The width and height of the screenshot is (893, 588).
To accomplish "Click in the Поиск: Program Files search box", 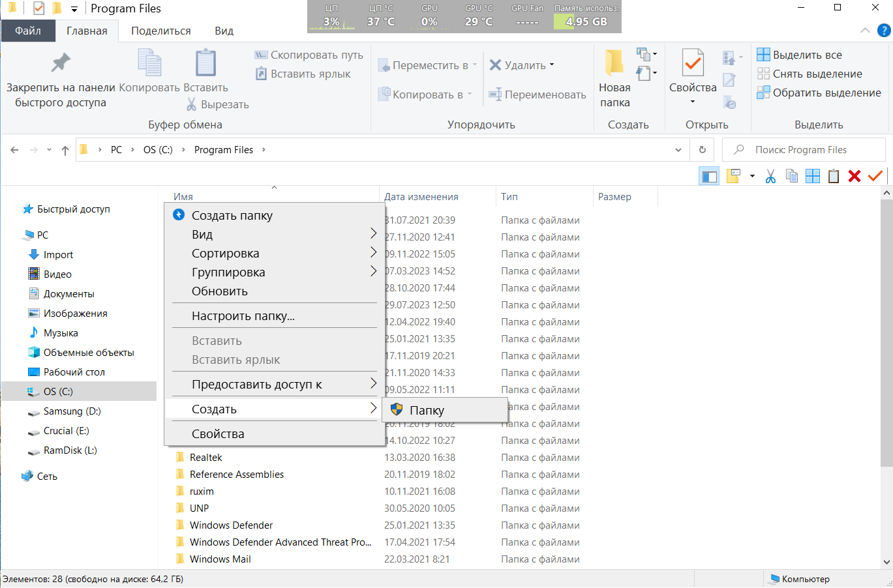I will pyautogui.click(x=804, y=150).
